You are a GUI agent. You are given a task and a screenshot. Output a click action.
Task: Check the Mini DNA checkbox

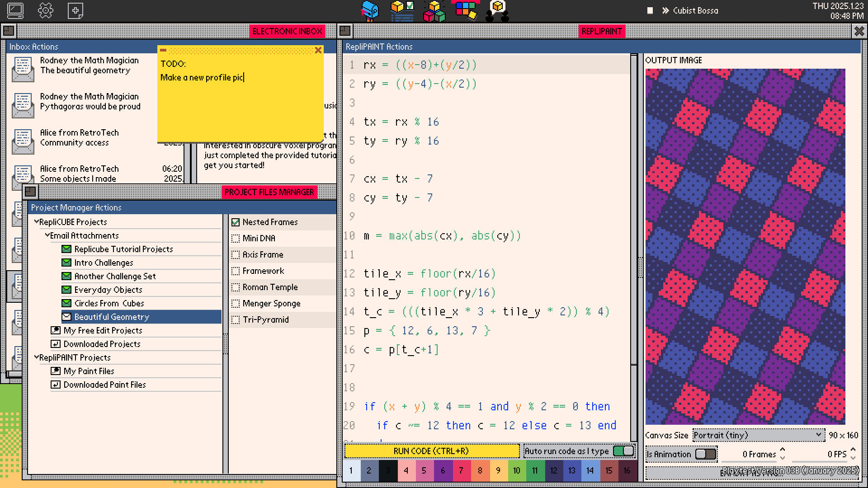point(236,238)
